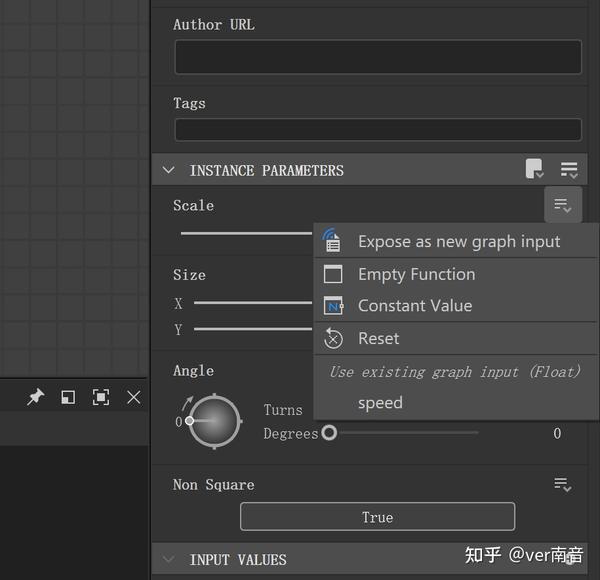
Task: Click Reset in the context menu
Action: coord(378,339)
